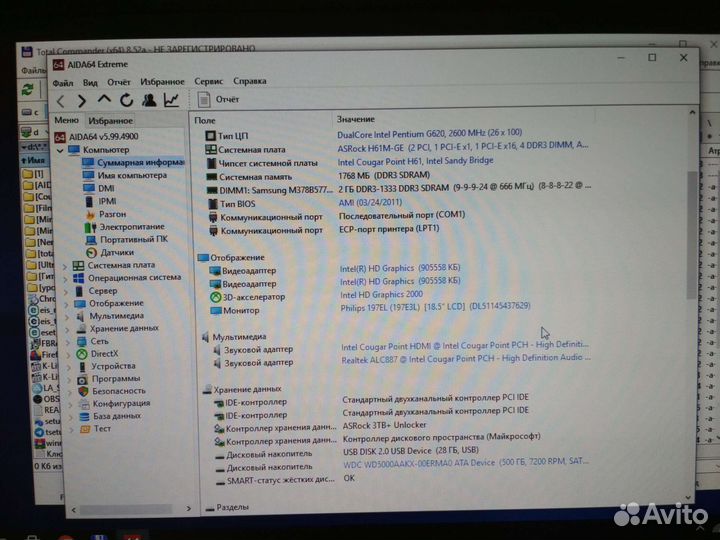Image resolution: width=720 pixels, height=540 pixels.
Task: Go forward with the right arrow toolbar icon
Action: click(x=82, y=101)
